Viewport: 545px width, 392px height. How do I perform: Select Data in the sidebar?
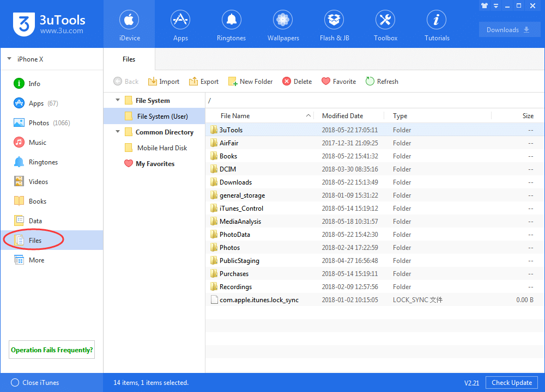[x=52, y=221]
